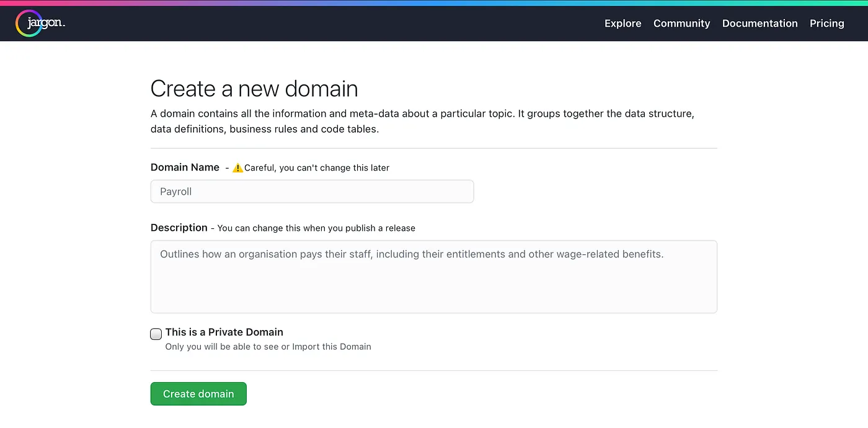
Task: Open the Explore menu item
Action: [622, 24]
